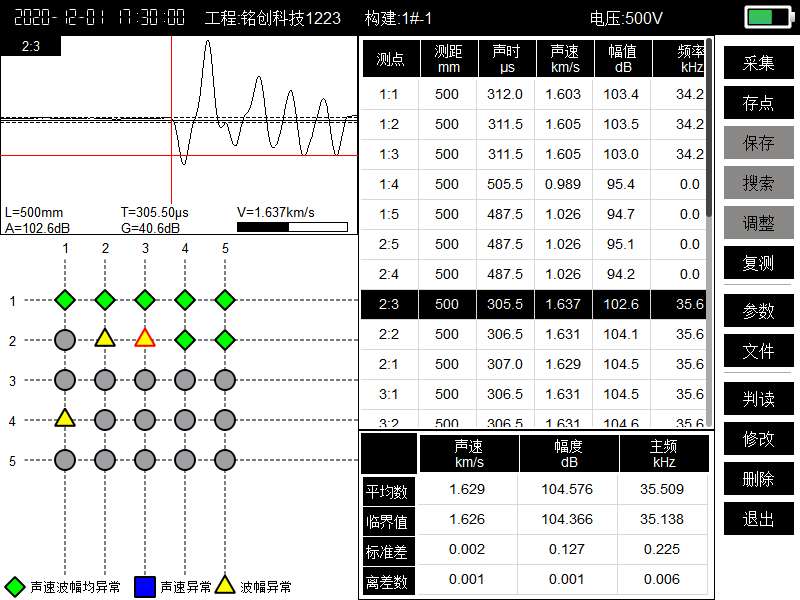The image size is (800, 600).
Task: Click the date-time display 2020-12-01
Action: pos(99,18)
